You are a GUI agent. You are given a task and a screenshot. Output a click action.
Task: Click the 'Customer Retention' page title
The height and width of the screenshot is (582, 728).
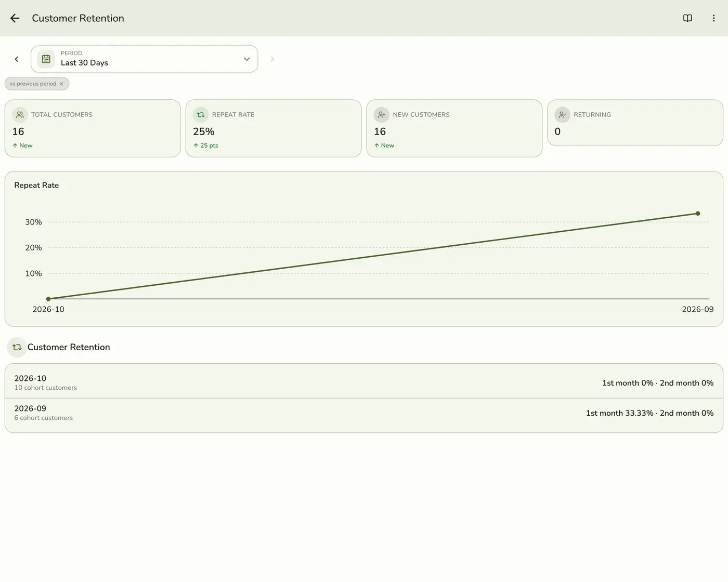click(78, 18)
